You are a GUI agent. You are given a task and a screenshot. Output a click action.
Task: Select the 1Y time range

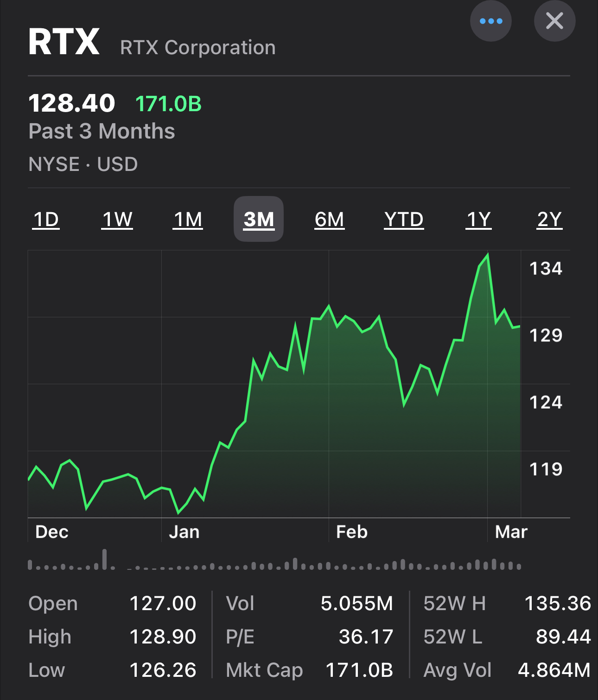coord(478,219)
